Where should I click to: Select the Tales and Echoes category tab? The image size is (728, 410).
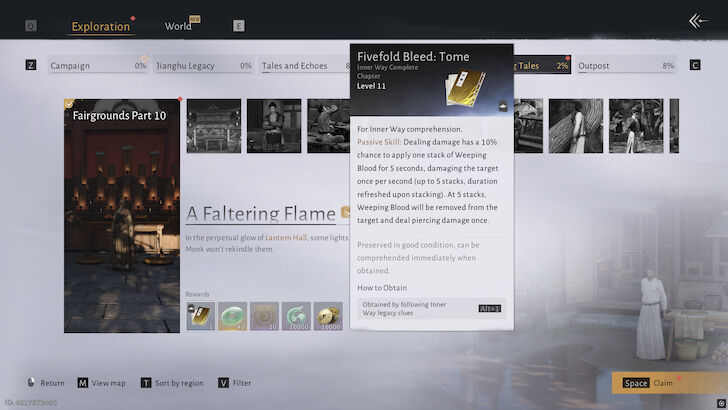tap(305, 65)
